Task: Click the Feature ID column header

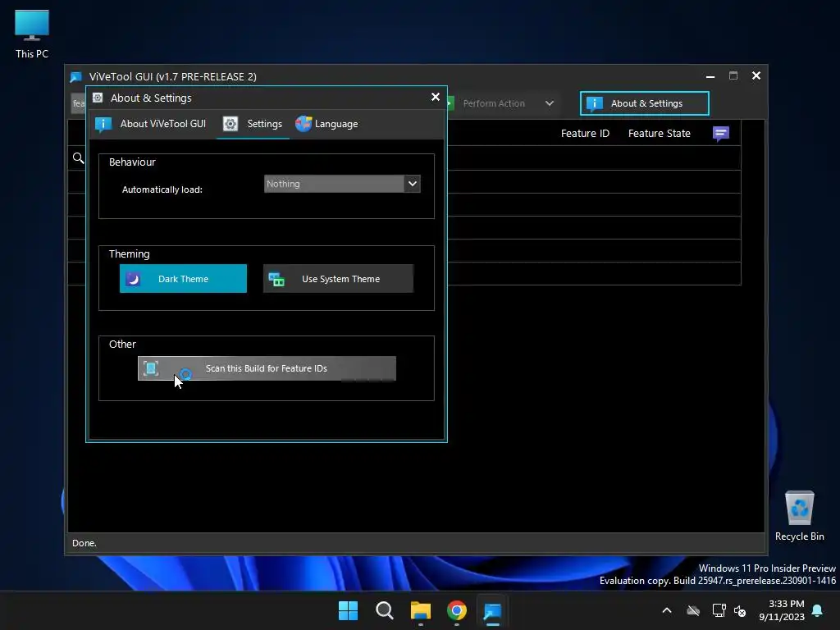Action: 585,134
